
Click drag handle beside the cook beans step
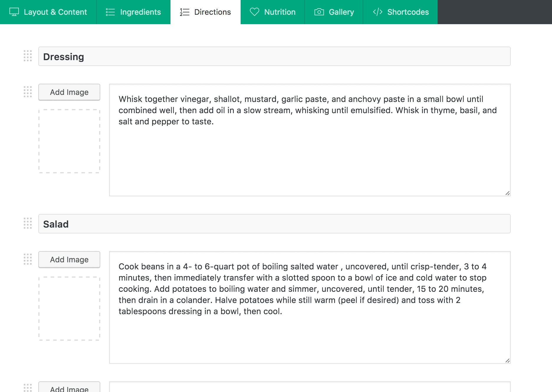[x=28, y=259]
